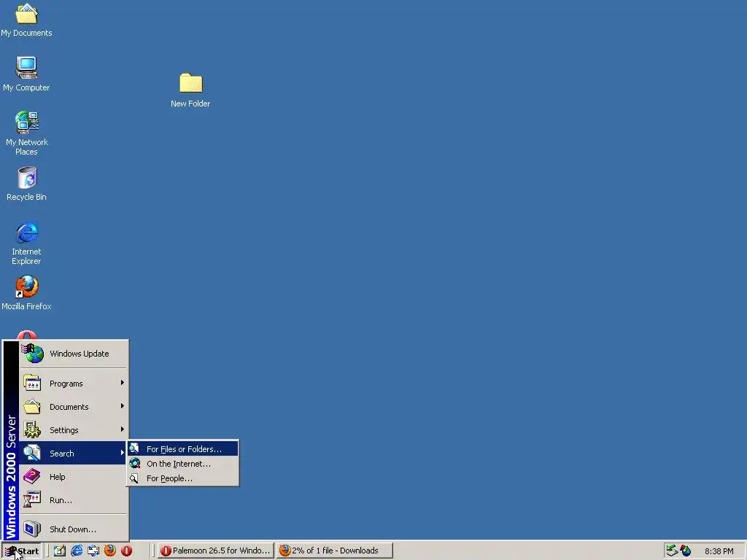
Task: Click the Safely Remove Hardware tray icon
Action: tap(672, 551)
